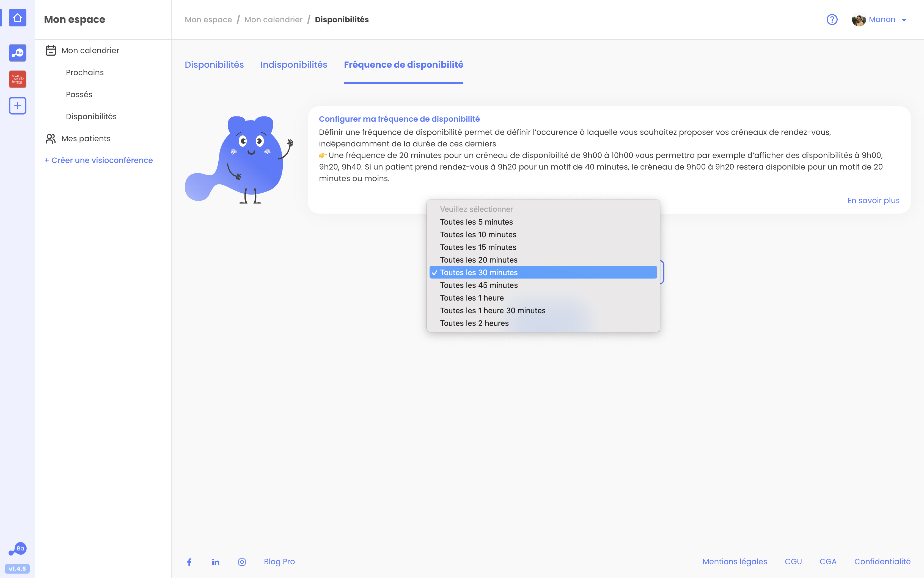Click the Mon espace sidebar heading
Viewport: 924px width, 578px height.
coord(75,20)
